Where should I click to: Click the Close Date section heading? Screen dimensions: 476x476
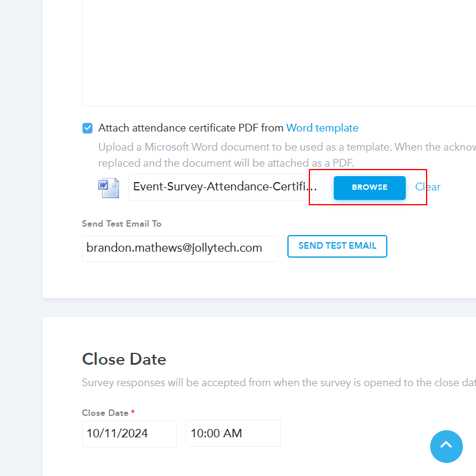coord(124,359)
